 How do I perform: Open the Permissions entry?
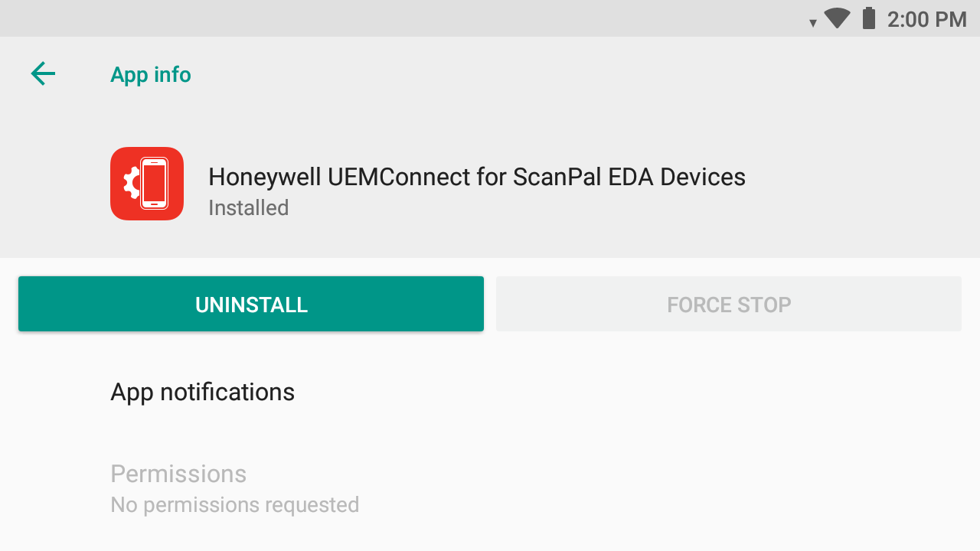[x=178, y=474]
